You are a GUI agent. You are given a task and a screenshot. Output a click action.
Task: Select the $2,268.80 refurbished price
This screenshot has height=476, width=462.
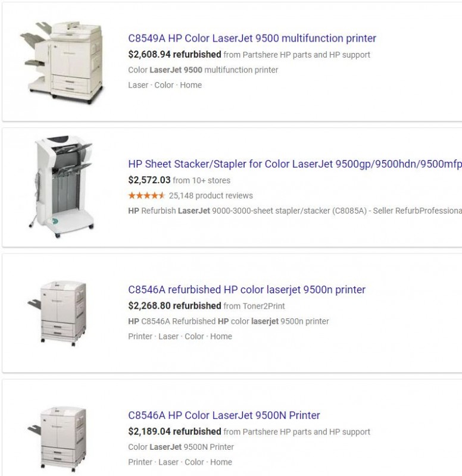[x=174, y=306]
